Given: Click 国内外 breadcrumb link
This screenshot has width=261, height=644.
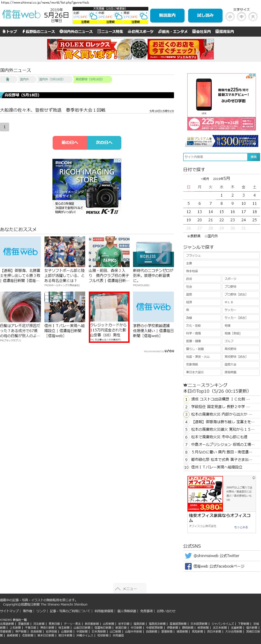Looking at the screenshot, I should [x=24, y=79].
